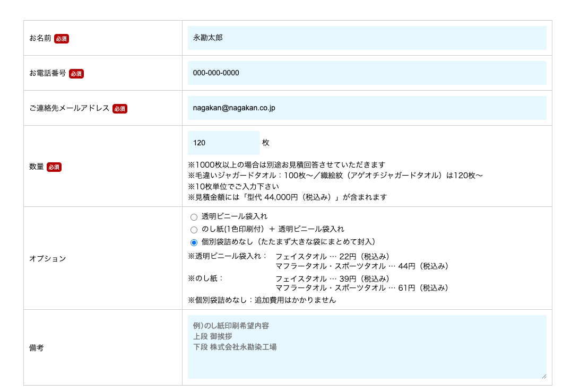This screenshot has height=392, width=580.
Task: Click the 必須 badge beside お電話番号
Action: click(x=76, y=74)
